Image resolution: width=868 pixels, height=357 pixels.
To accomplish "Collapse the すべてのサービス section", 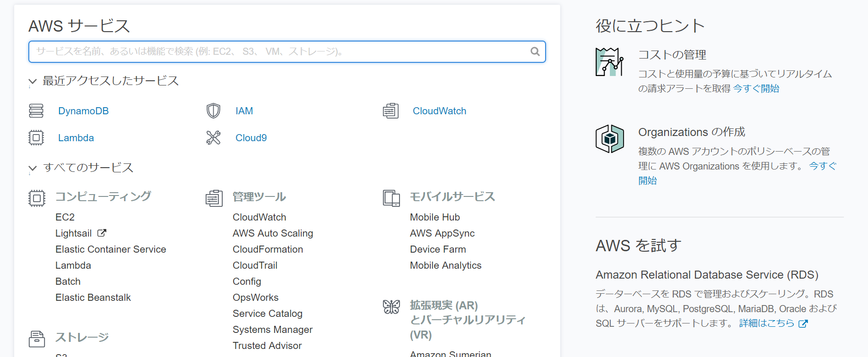I will [x=32, y=168].
